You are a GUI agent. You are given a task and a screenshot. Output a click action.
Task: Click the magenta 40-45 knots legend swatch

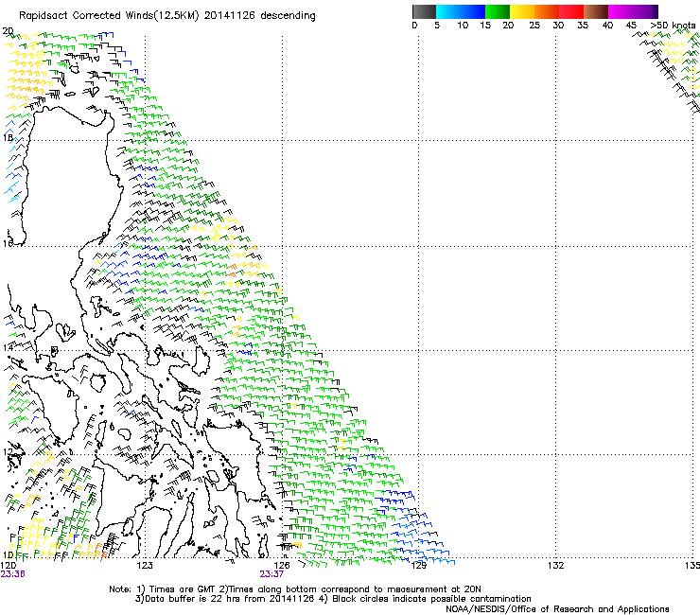621,11
